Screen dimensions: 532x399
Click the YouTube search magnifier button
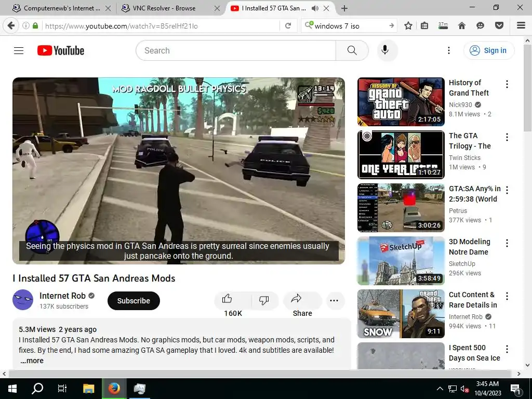(352, 50)
